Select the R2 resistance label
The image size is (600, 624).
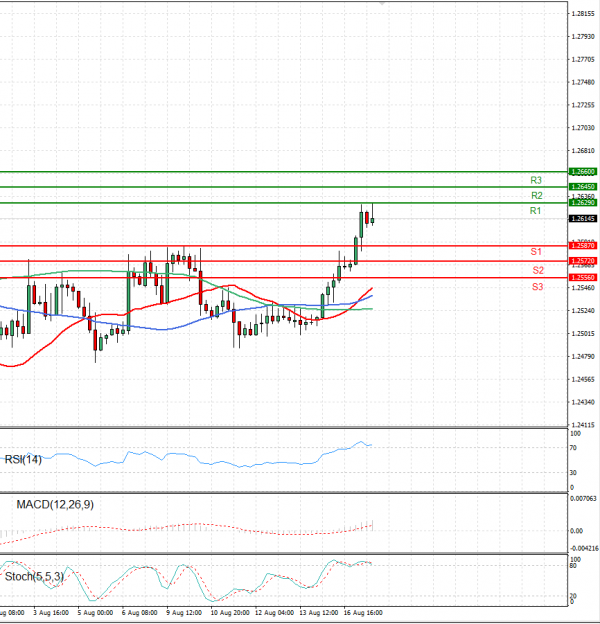click(537, 195)
